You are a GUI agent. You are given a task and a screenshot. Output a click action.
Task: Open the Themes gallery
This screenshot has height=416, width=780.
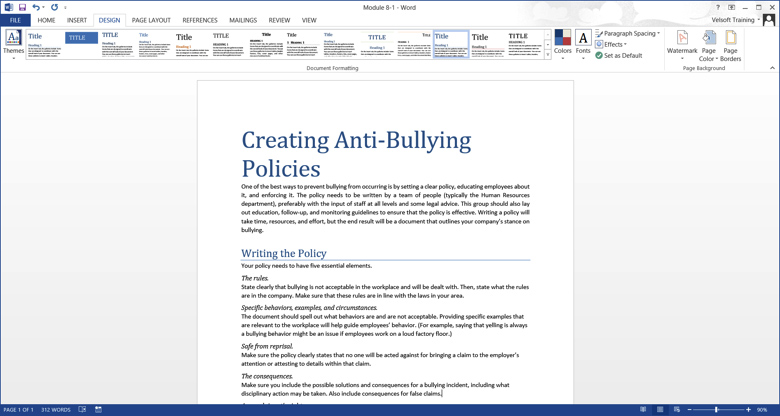pyautogui.click(x=13, y=44)
